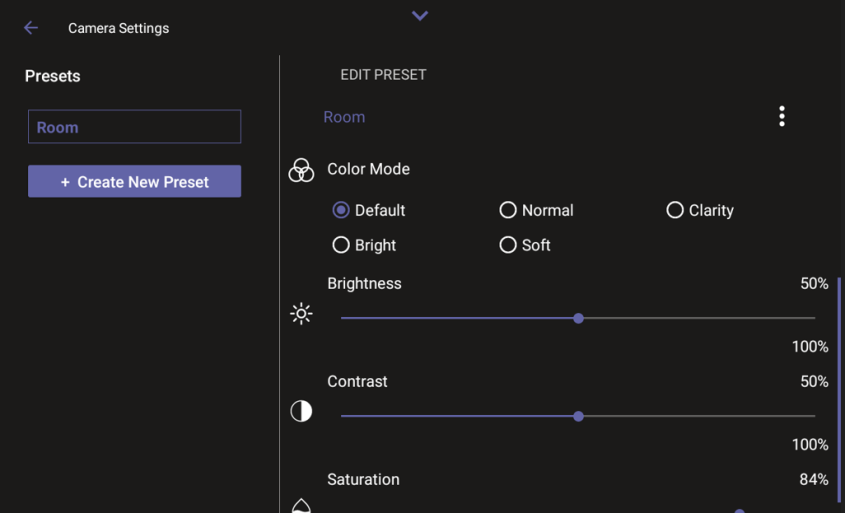Click the Contrast half-circle icon
Image resolution: width=845 pixels, height=513 pixels.
point(301,412)
